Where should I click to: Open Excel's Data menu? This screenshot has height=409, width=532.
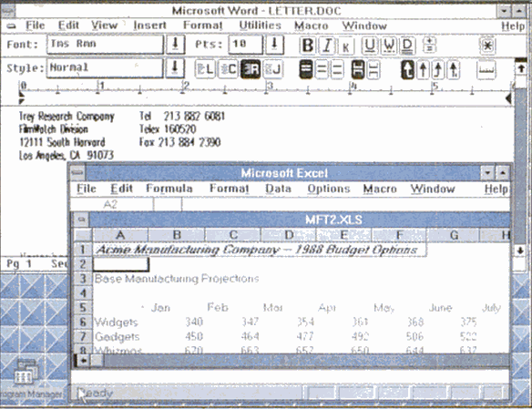click(x=278, y=189)
